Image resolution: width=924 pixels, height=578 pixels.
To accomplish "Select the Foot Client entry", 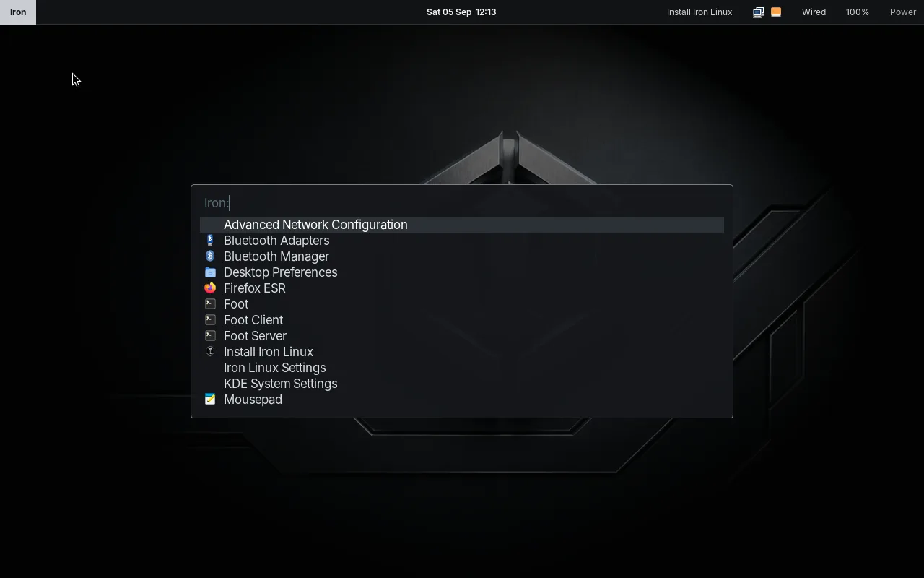I will (x=462, y=320).
